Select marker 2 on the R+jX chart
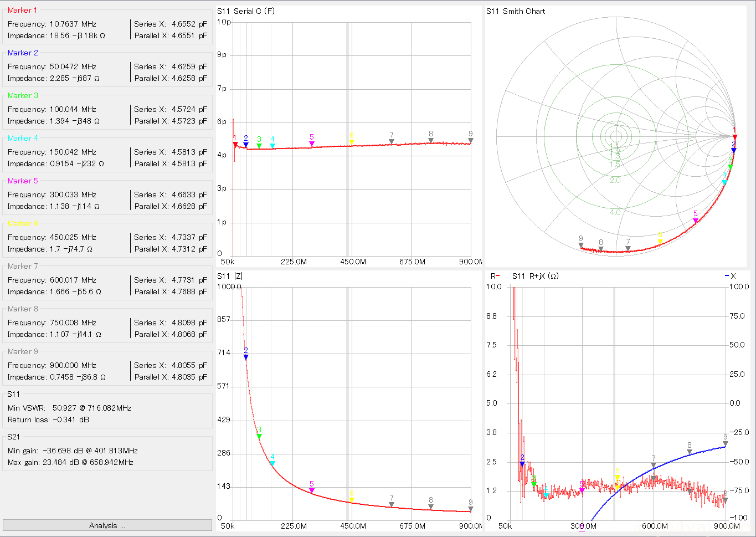 point(522,463)
